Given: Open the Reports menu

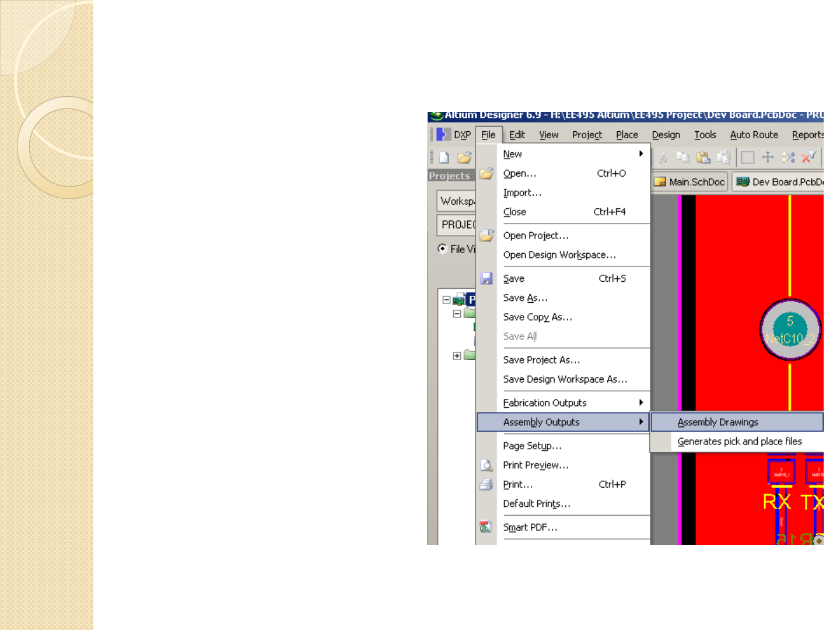Looking at the screenshot, I should click(x=807, y=135).
